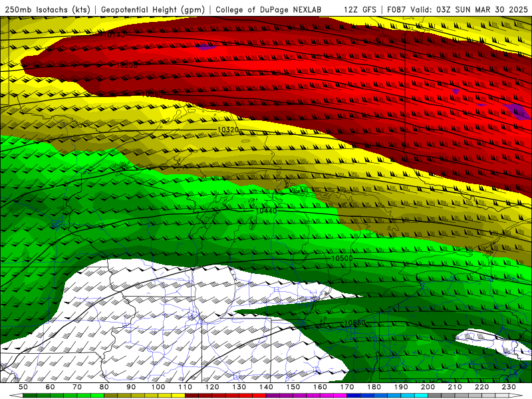Image resolution: width=532 pixels, height=399 pixels.
Task: Click the 70 color scale label
Action: click(x=77, y=387)
